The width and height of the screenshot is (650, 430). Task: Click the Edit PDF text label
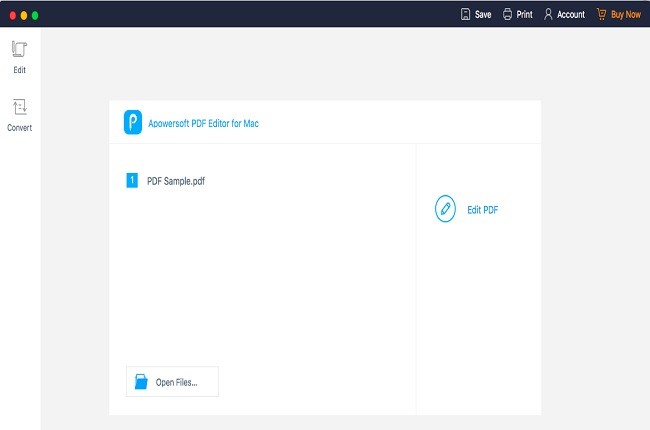point(482,210)
